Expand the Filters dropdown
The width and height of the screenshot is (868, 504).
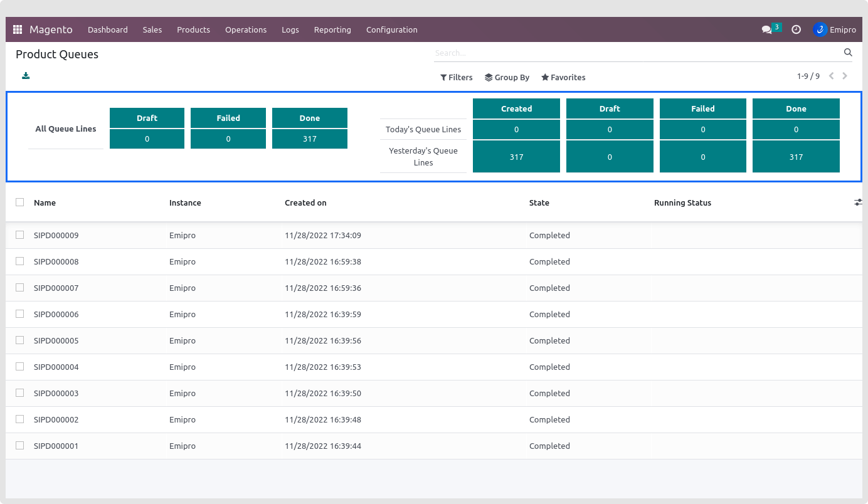click(x=456, y=78)
